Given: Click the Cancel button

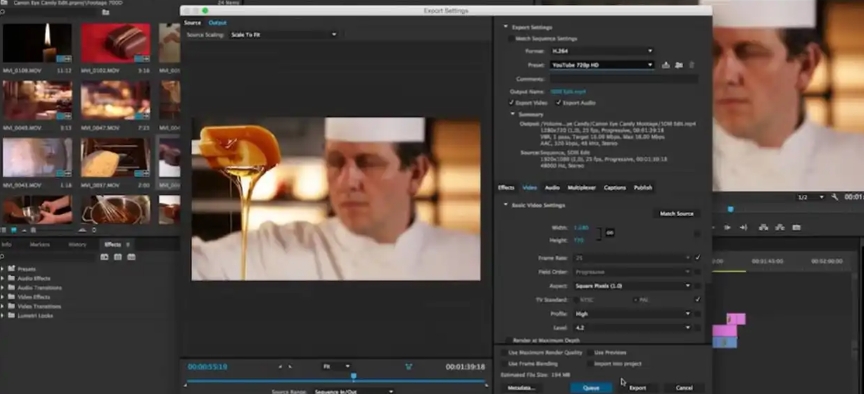Looking at the screenshot, I should click(684, 388).
